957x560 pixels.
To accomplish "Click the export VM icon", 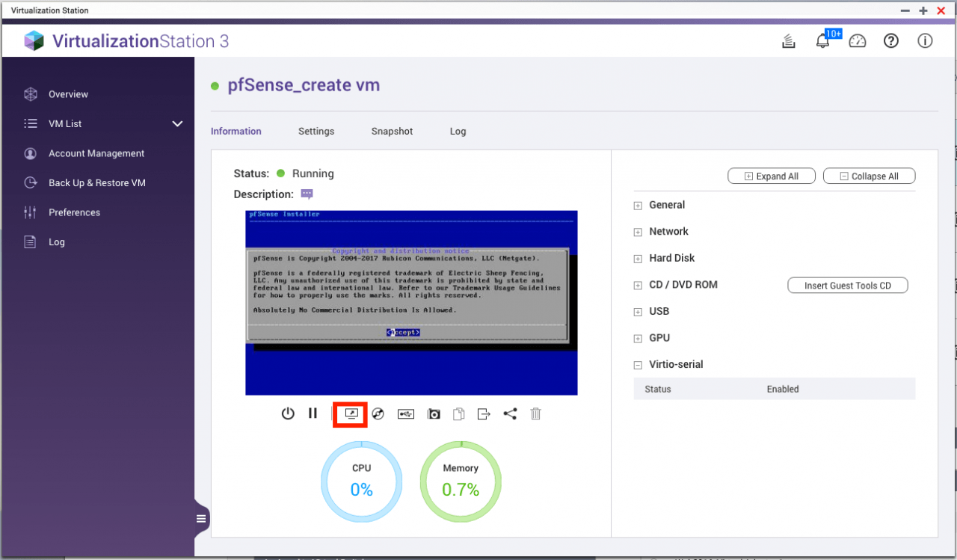I will pos(484,413).
